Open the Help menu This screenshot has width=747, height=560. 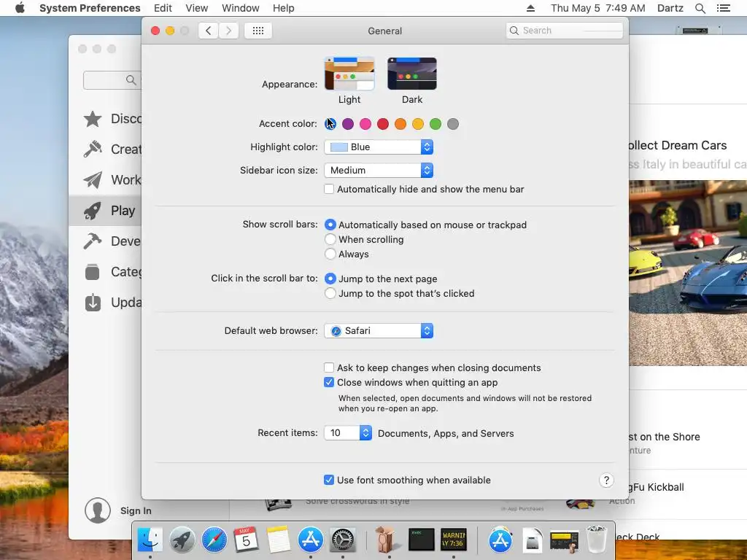pyautogui.click(x=284, y=8)
